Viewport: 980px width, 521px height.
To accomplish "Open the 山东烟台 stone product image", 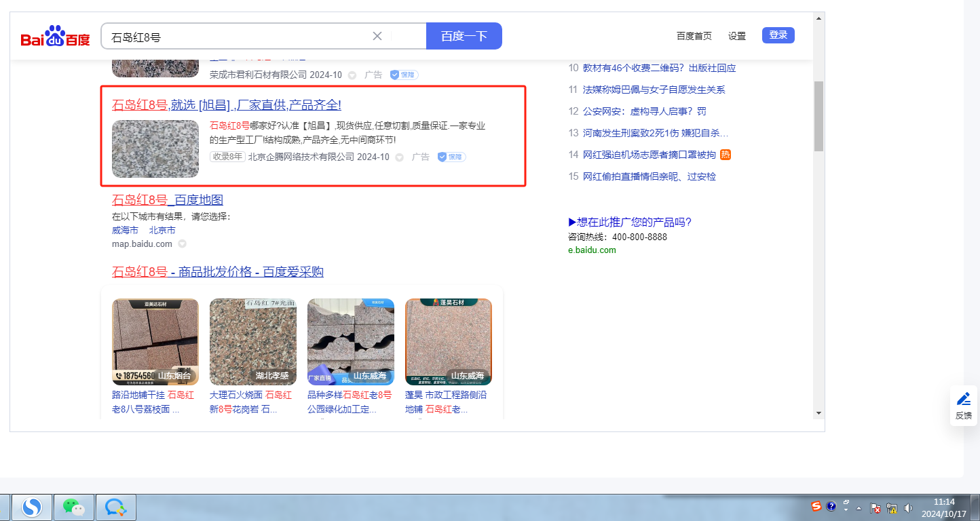I will (155, 342).
